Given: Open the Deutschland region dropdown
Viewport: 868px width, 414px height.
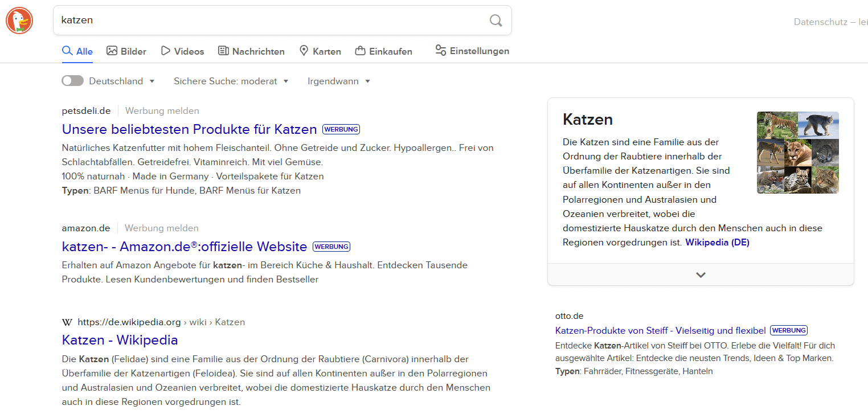Looking at the screenshot, I should [122, 81].
